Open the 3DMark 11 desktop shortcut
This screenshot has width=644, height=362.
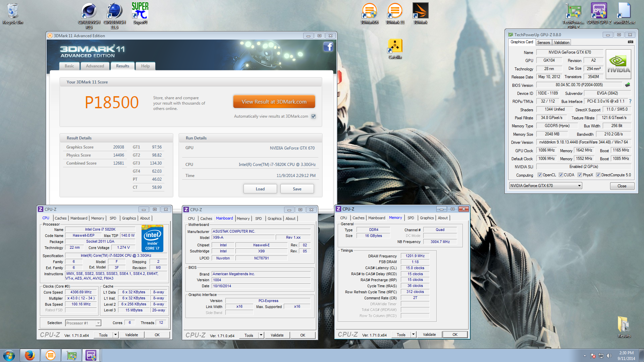[x=395, y=13]
